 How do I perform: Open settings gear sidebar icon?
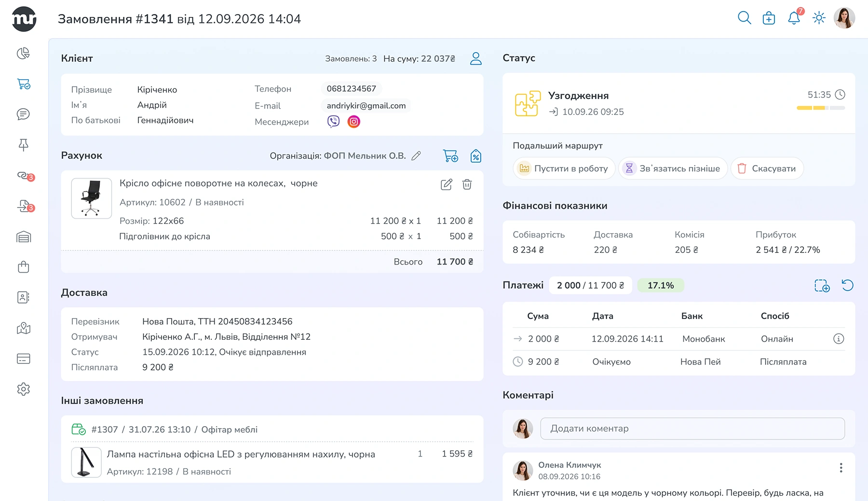[x=23, y=389]
